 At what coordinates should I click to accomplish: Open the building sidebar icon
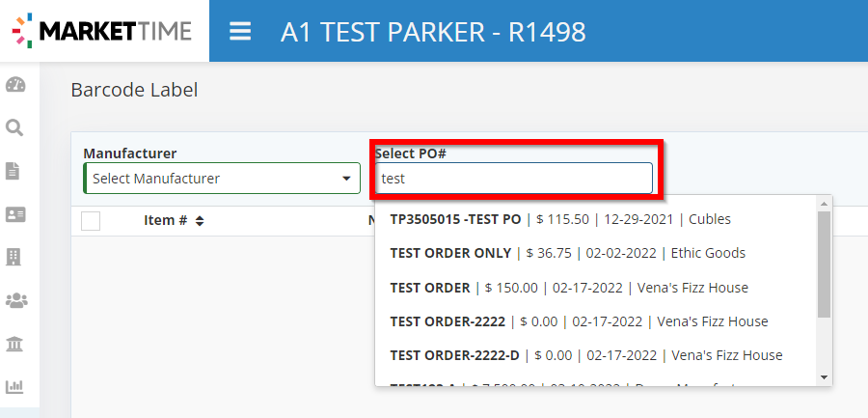[x=14, y=257]
